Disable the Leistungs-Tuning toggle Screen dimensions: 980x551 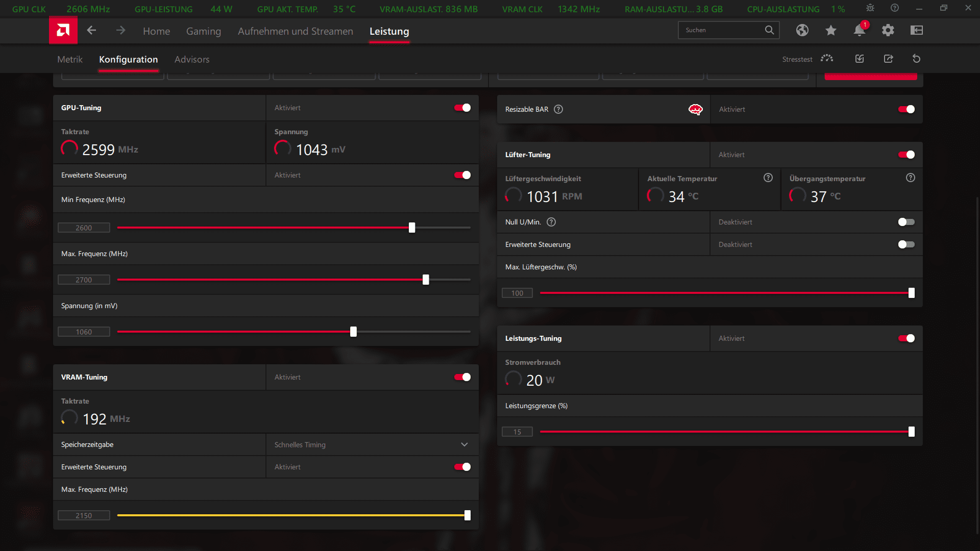tap(906, 338)
